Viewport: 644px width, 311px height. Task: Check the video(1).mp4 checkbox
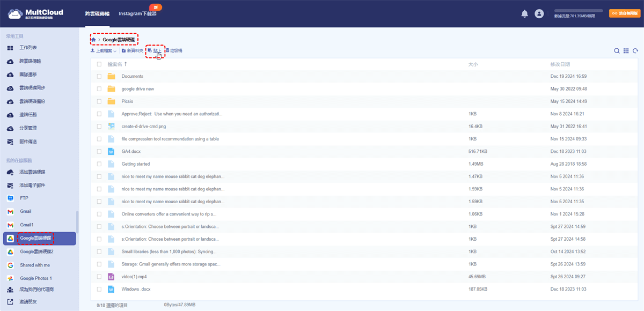(99, 277)
